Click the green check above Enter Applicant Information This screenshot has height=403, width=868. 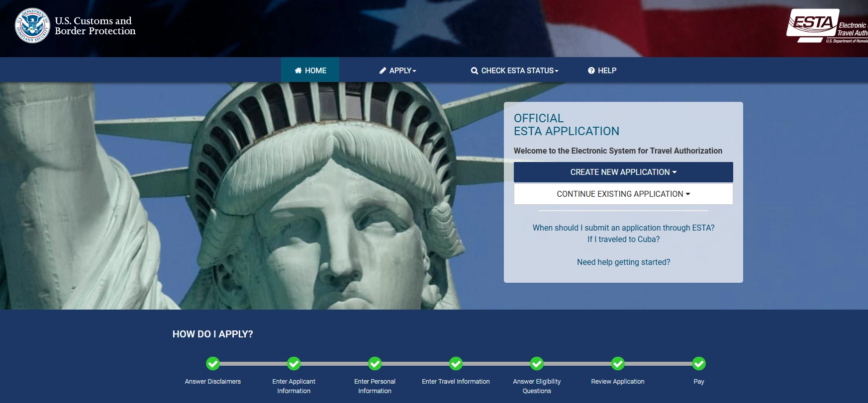tap(294, 364)
